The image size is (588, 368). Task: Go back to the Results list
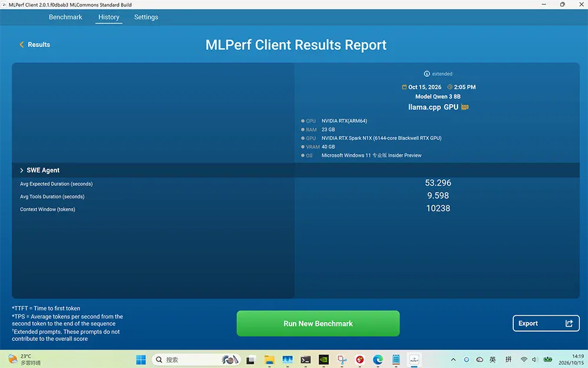[x=35, y=45]
